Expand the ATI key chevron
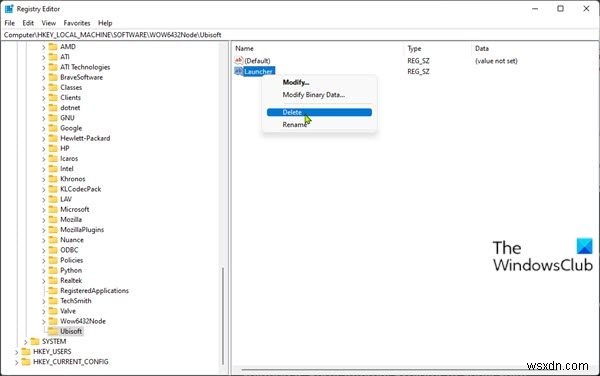 pyautogui.click(x=43, y=57)
